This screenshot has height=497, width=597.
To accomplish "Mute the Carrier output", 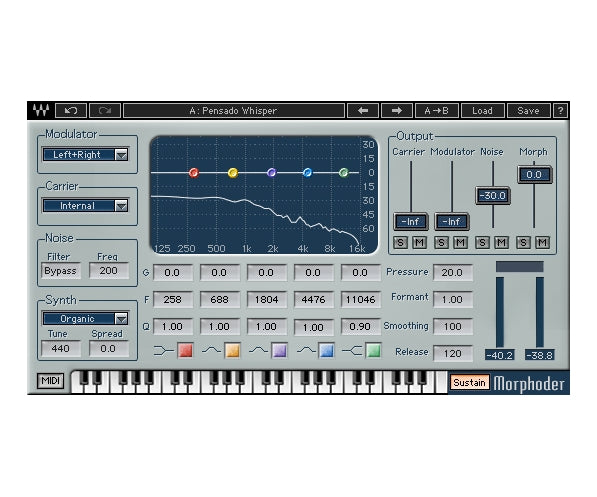I will pos(420,242).
